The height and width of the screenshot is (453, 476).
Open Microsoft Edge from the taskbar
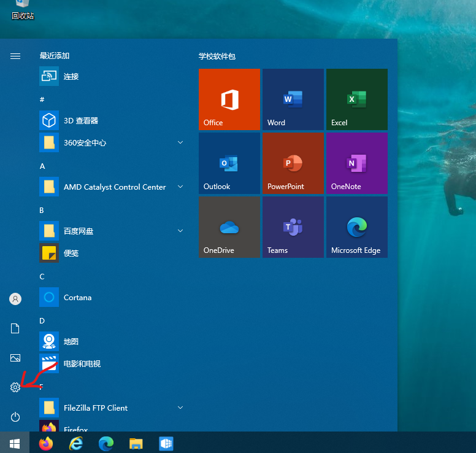click(106, 444)
